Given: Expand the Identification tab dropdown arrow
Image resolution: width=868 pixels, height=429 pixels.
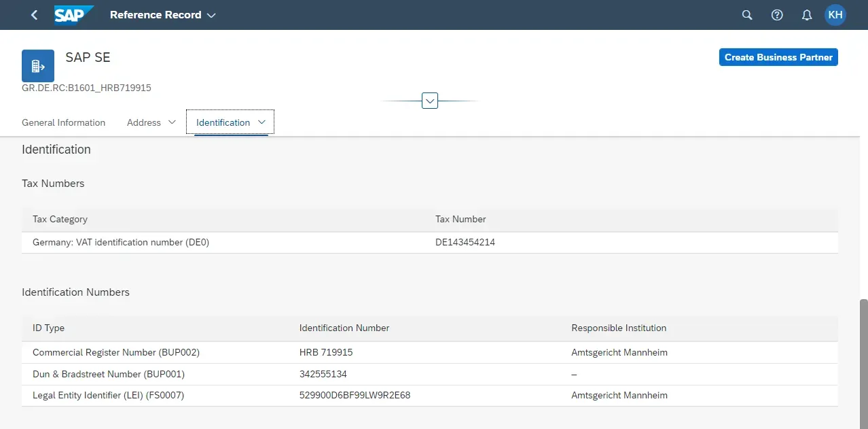Looking at the screenshot, I should (262, 122).
